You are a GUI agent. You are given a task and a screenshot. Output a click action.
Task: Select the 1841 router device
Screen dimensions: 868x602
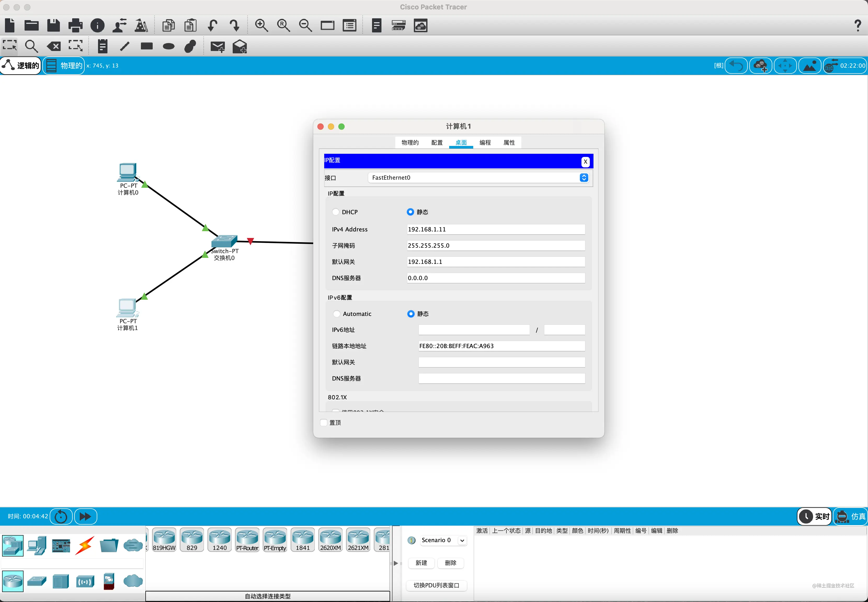303,540
